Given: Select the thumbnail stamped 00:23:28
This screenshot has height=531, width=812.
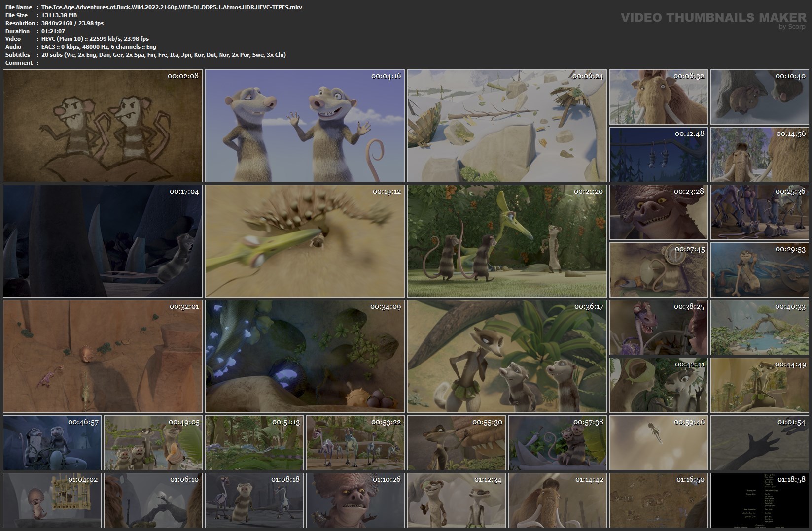Looking at the screenshot, I should [x=658, y=212].
